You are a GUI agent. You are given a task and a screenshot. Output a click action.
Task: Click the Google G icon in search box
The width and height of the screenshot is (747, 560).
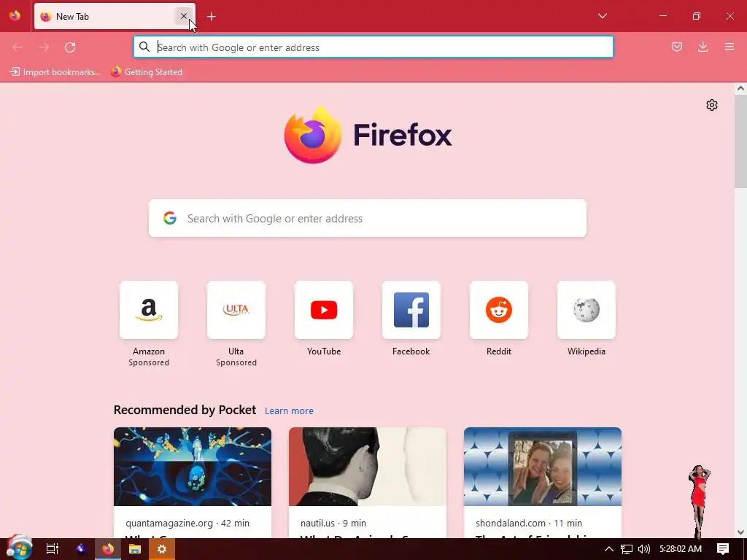pyautogui.click(x=170, y=218)
